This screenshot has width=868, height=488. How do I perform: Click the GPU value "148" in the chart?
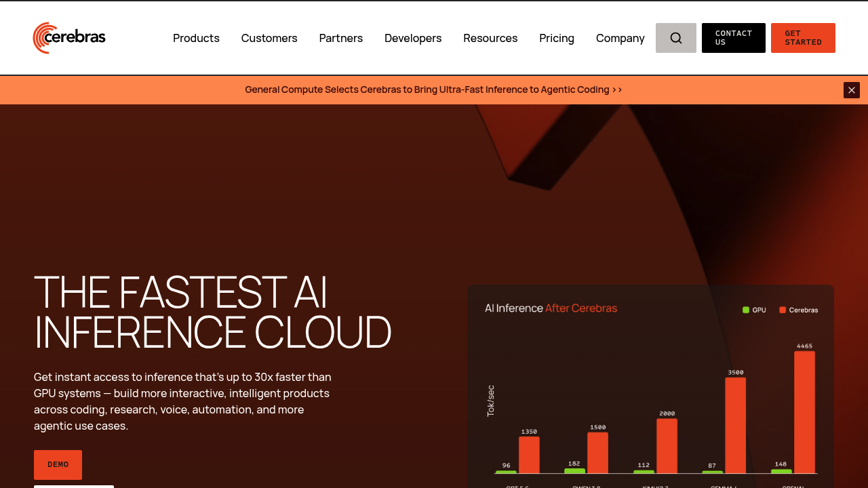tap(781, 464)
